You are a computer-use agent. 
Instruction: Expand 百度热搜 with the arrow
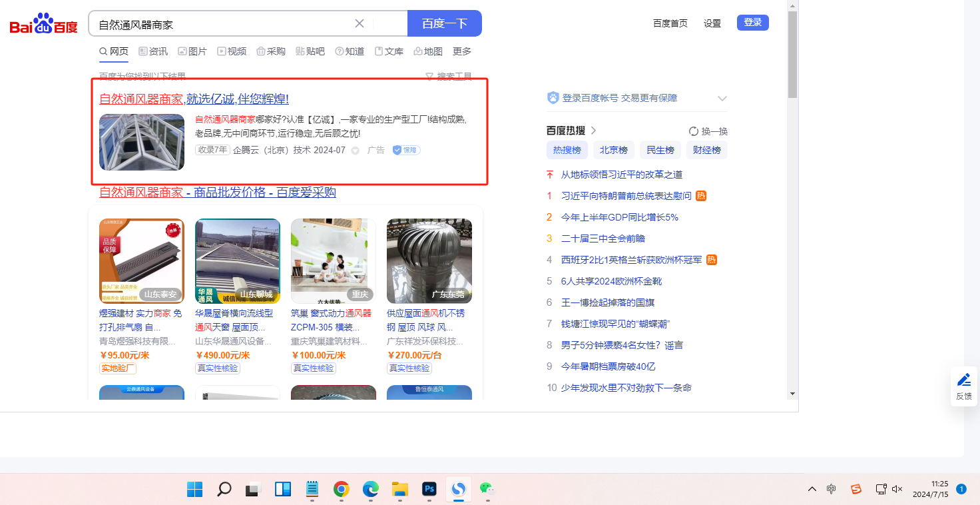tap(594, 131)
